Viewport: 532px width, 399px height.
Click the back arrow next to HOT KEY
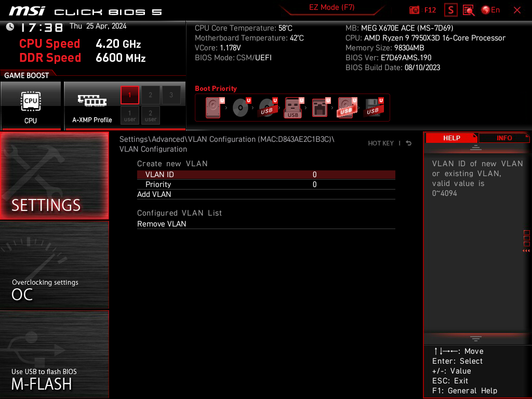(408, 143)
